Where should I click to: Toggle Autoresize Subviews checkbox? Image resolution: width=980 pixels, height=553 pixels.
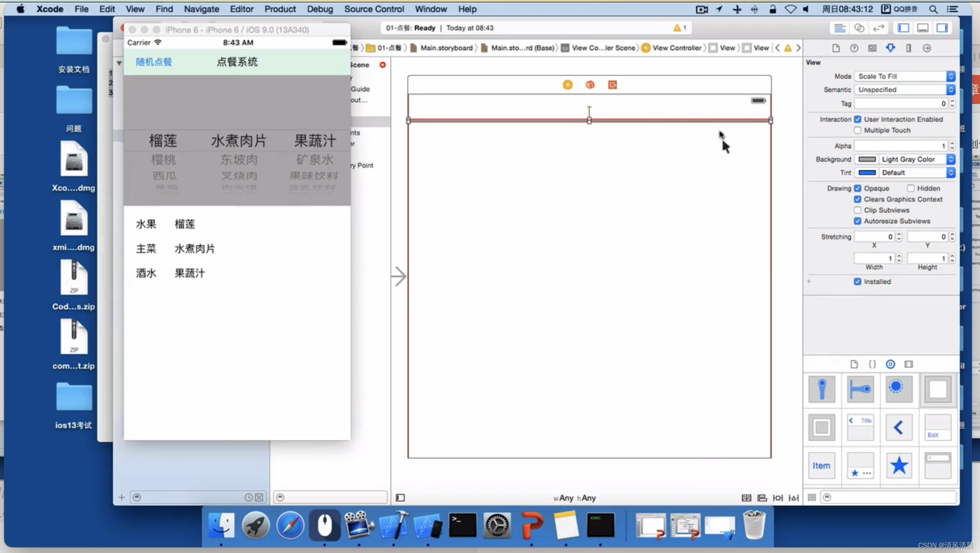[x=857, y=221]
